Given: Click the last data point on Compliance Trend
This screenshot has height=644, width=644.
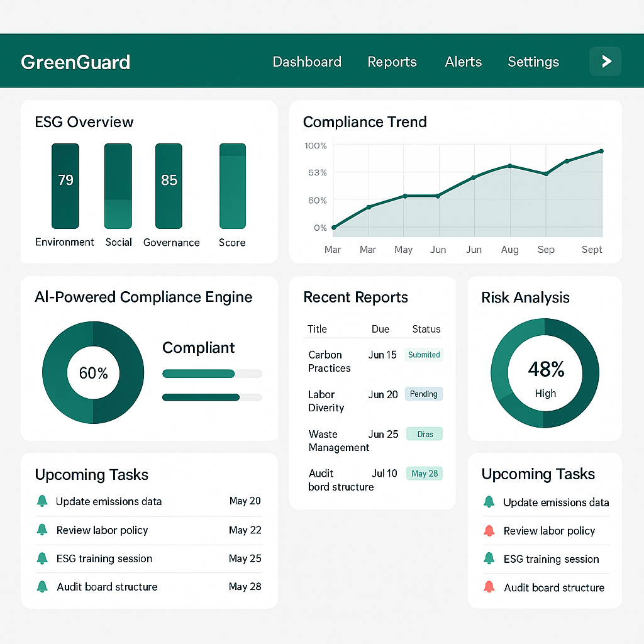Looking at the screenshot, I should click(601, 151).
